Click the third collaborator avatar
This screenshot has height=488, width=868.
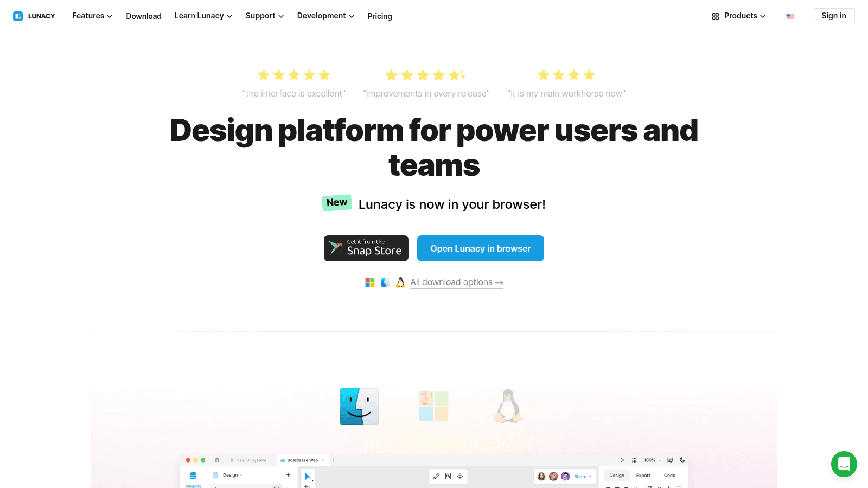[x=565, y=476]
